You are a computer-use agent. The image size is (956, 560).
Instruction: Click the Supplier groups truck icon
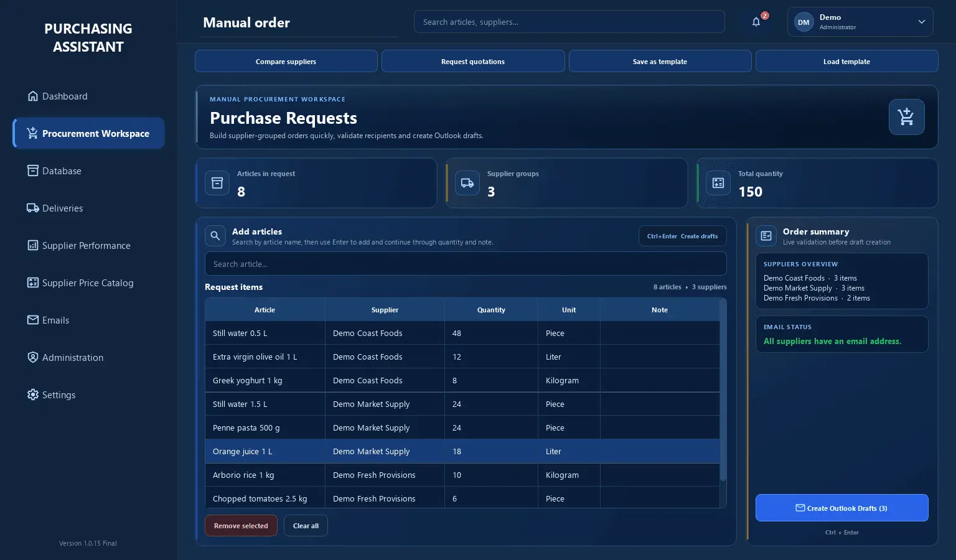pyautogui.click(x=467, y=183)
